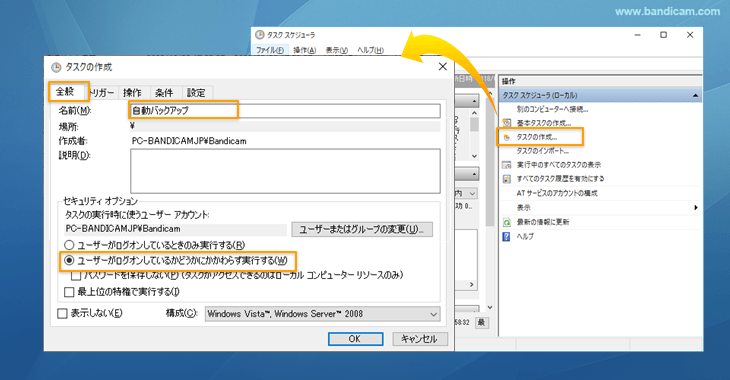The image size is (730, 380).
Task: Click the タスク スケジューラ window title icon
Action: pyautogui.click(x=260, y=35)
